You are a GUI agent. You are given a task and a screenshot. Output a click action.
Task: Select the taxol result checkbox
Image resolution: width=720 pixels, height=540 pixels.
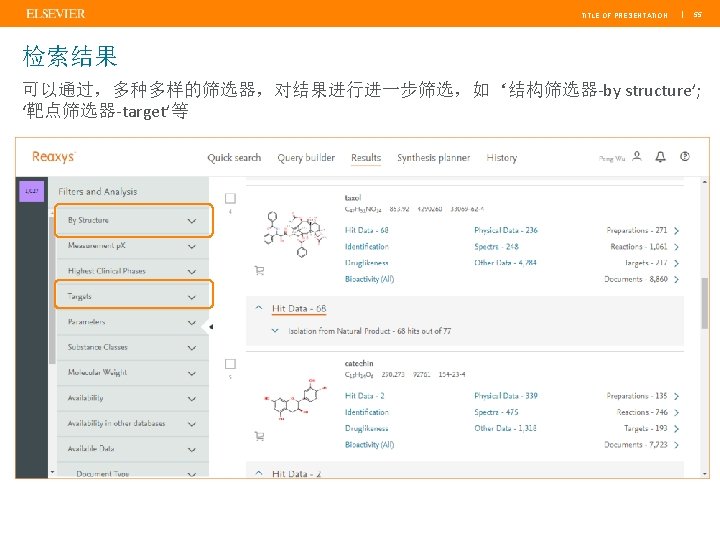(231, 198)
